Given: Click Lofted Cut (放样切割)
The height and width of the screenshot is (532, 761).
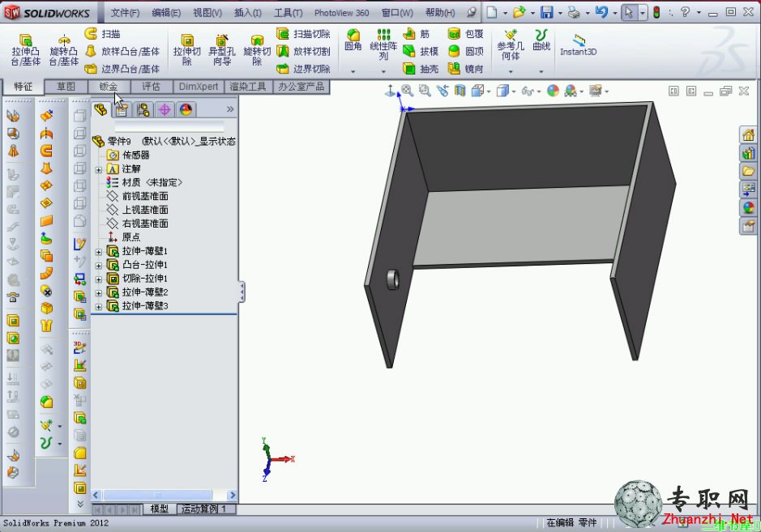Looking at the screenshot, I should pos(303,51).
